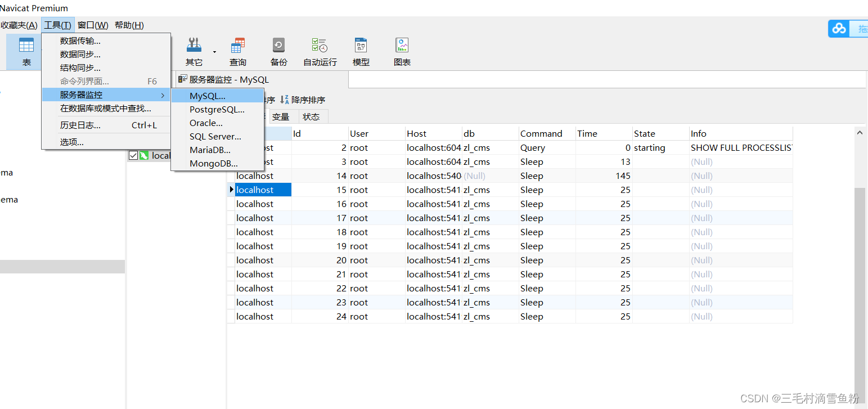The width and height of the screenshot is (868, 409).
Task: Click the User column header
Action: pos(376,133)
